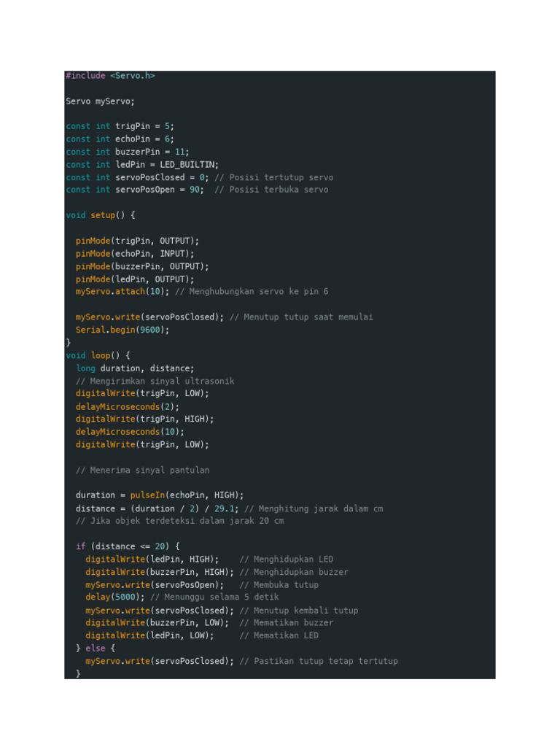The height and width of the screenshot is (747, 560).
Task: Click the trigPin = 5 constant line
Action: (x=120, y=126)
